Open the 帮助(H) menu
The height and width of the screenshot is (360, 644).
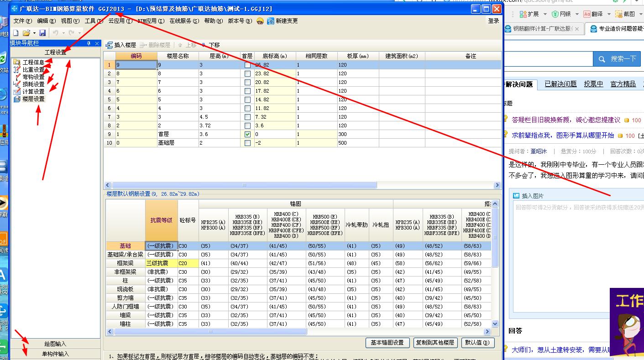coord(214,21)
